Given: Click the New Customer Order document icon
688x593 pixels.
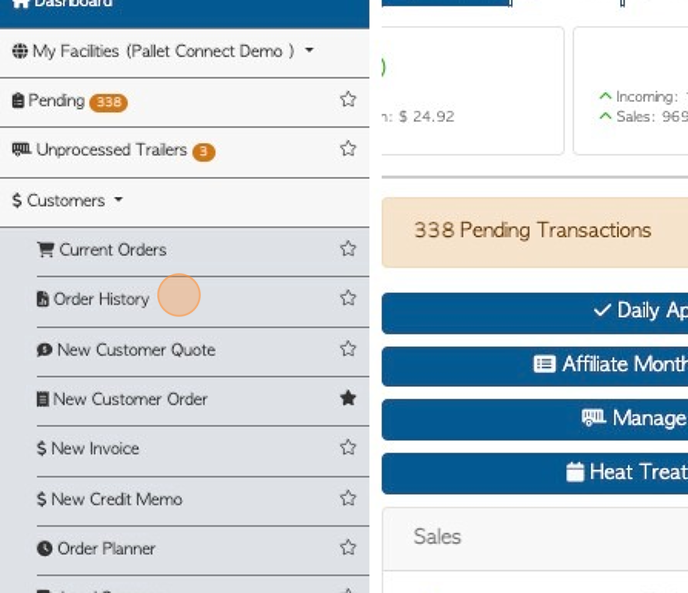Looking at the screenshot, I should [x=43, y=399].
